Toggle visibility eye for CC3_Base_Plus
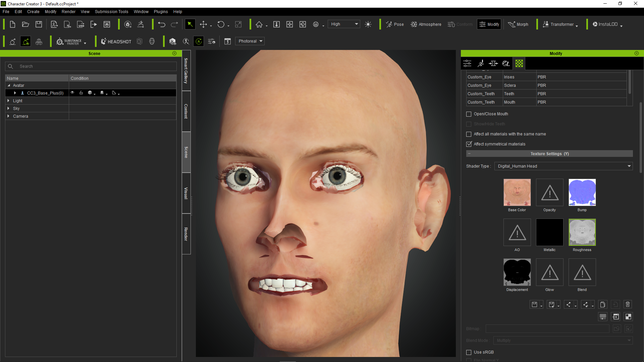The width and height of the screenshot is (644, 362). 72,93
